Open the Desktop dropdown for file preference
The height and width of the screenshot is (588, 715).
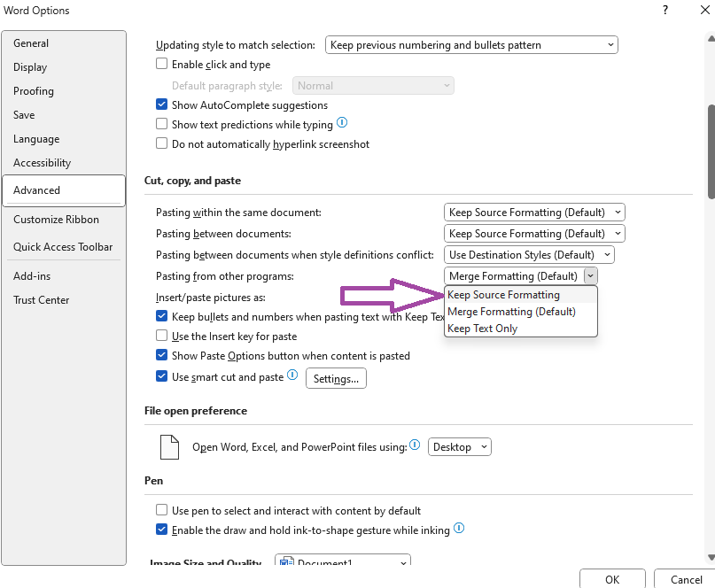coord(459,446)
